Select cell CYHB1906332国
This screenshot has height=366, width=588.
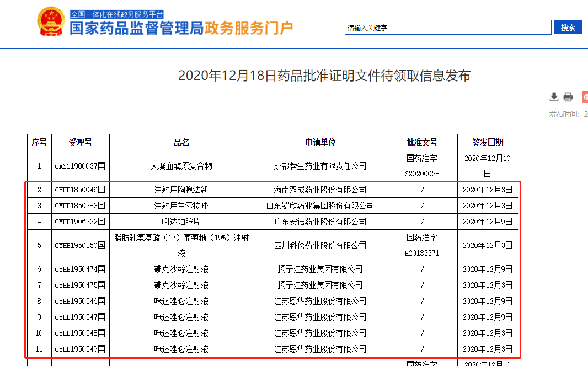[80, 222]
